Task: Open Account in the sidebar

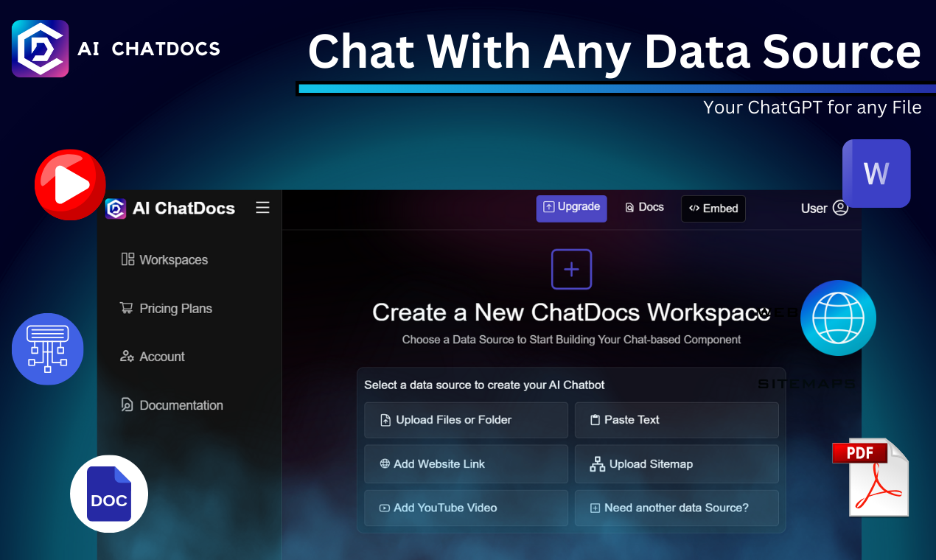Action: pos(152,357)
